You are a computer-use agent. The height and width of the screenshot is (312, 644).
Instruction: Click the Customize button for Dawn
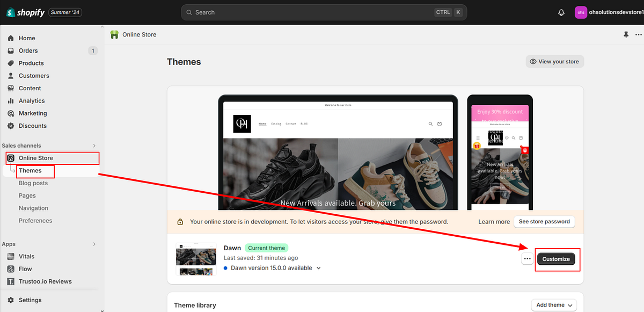(557, 258)
